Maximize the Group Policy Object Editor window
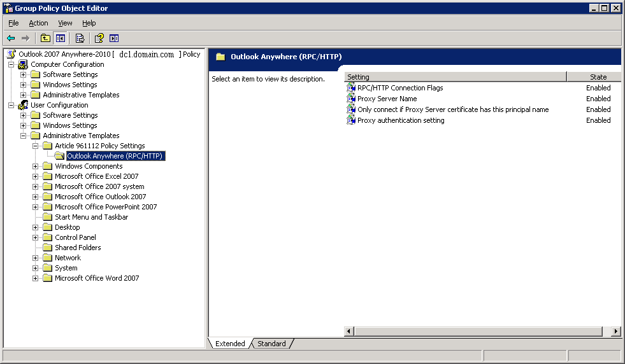This screenshot has height=364, width=625. click(x=604, y=8)
